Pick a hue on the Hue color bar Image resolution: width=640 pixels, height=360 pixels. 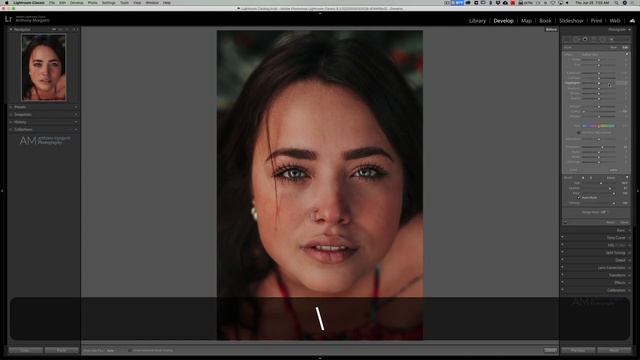[598, 126]
